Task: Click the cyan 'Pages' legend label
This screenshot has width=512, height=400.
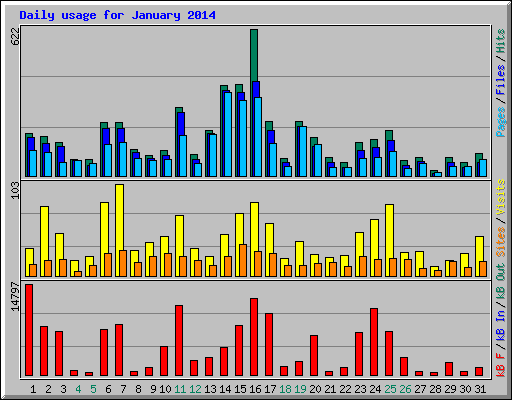Action: 500,122
